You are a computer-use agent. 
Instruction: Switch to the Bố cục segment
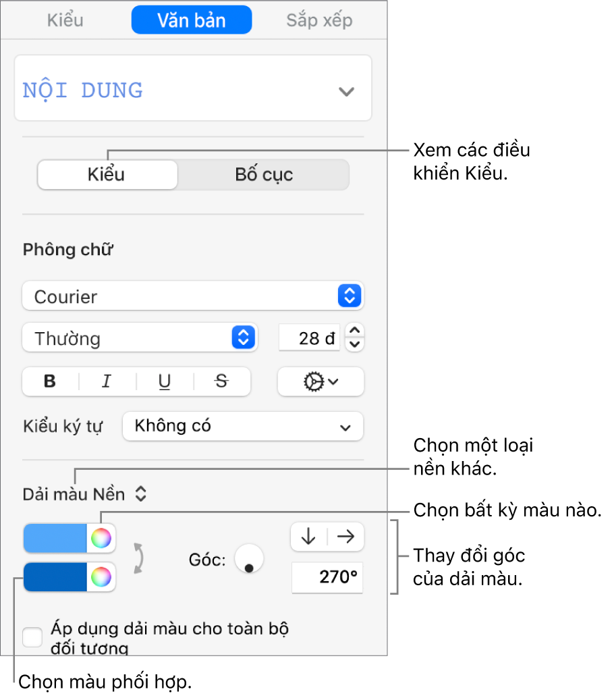pyautogui.click(x=263, y=175)
